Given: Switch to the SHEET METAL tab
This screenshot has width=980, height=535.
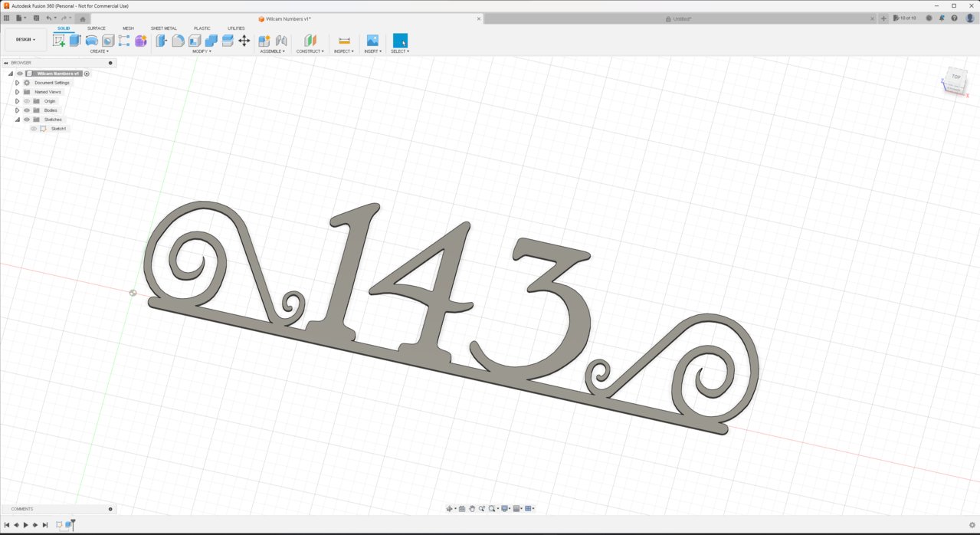Looking at the screenshot, I should pos(164,28).
